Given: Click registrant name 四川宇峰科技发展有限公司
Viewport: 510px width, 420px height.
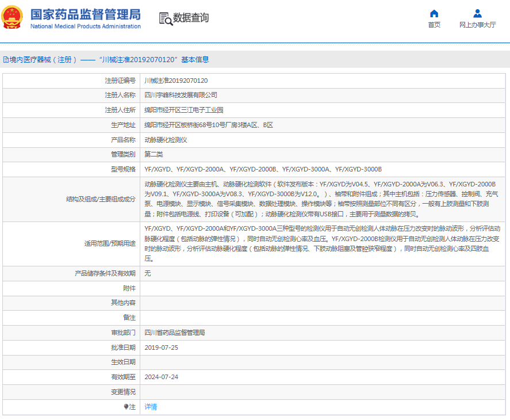Looking at the screenshot, I should (181, 95).
